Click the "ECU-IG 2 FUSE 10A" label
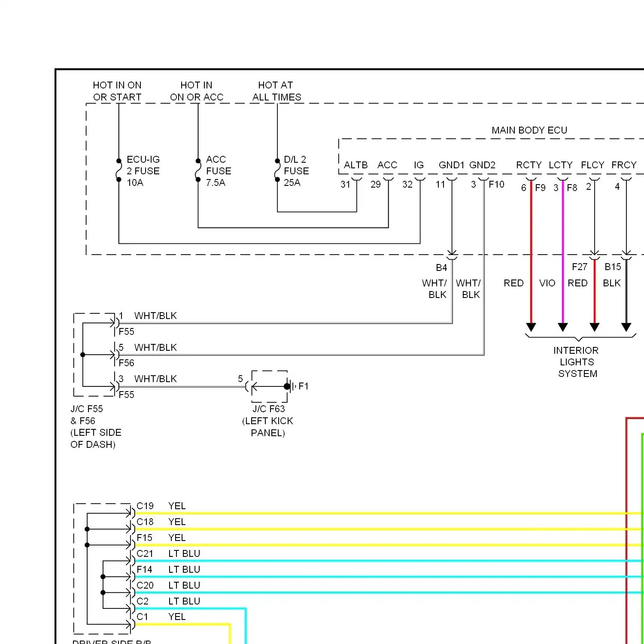This screenshot has height=644, width=644. pos(143,171)
